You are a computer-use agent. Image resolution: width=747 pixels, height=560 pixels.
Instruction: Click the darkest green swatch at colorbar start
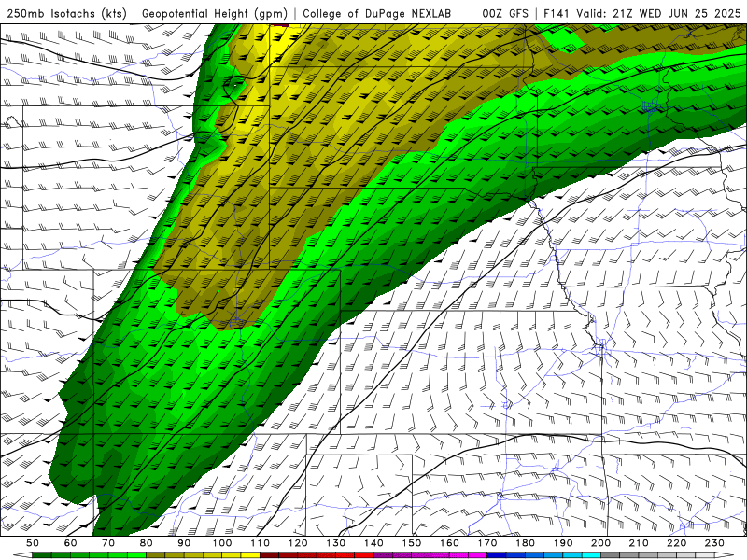41,555
